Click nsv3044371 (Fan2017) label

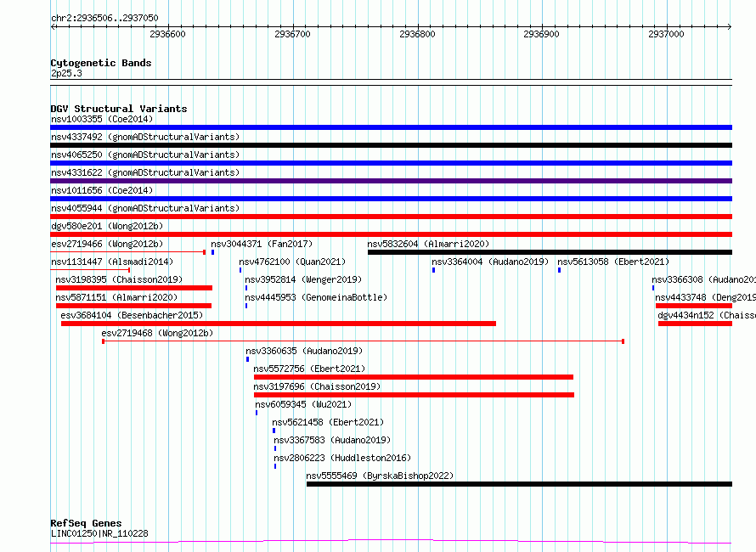point(262,244)
